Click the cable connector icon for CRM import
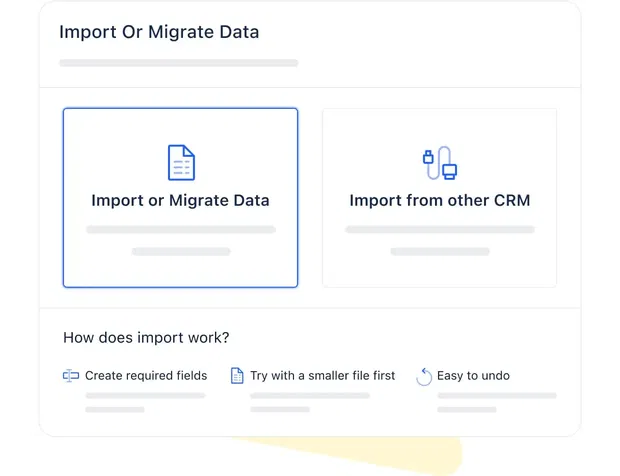 440,163
